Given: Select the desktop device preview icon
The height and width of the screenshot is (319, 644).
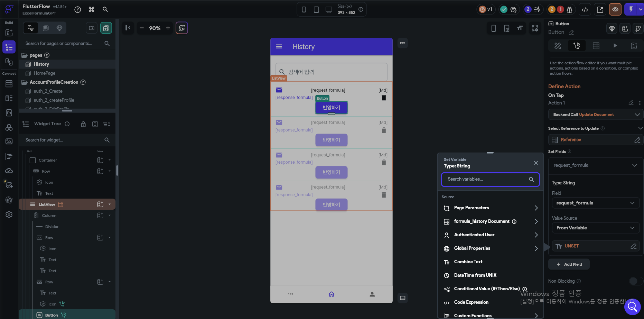Looking at the screenshot, I should click(329, 10).
